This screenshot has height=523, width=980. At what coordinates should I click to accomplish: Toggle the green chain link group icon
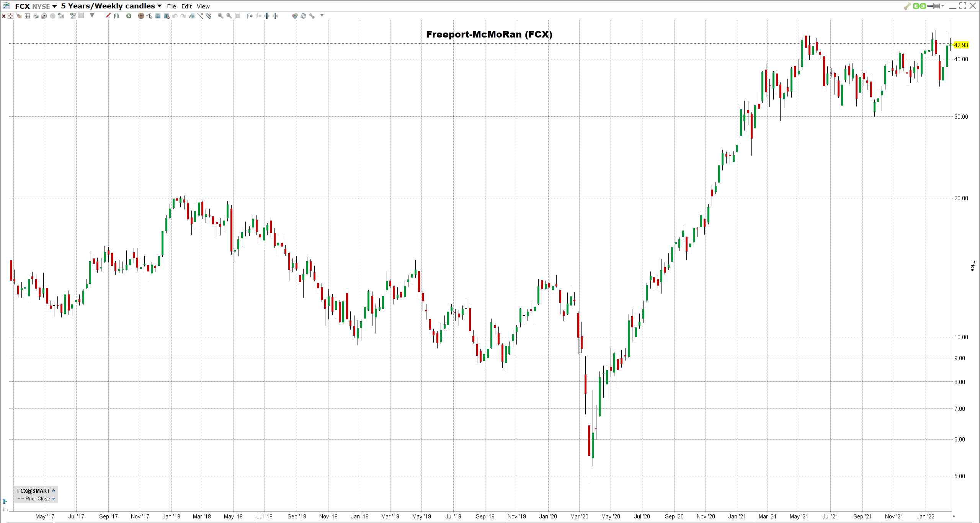[x=919, y=6]
